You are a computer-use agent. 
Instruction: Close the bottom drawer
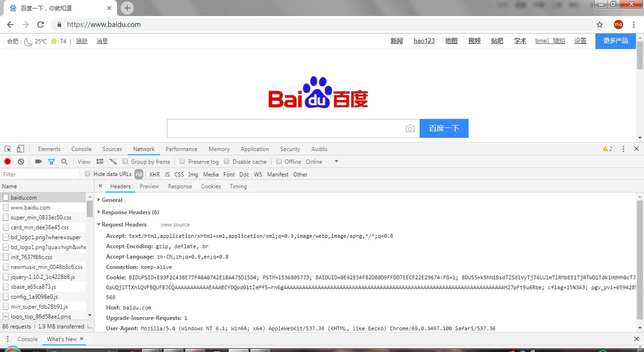(636, 339)
